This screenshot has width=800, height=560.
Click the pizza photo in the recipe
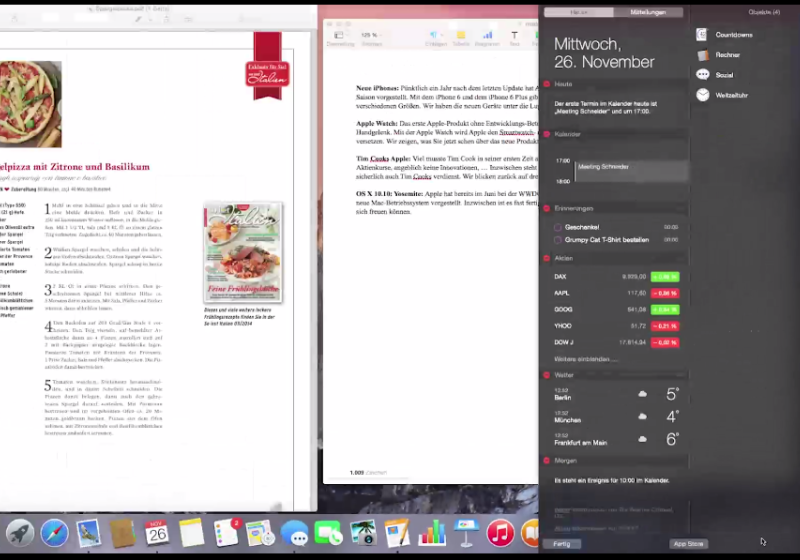pyautogui.click(x=31, y=104)
